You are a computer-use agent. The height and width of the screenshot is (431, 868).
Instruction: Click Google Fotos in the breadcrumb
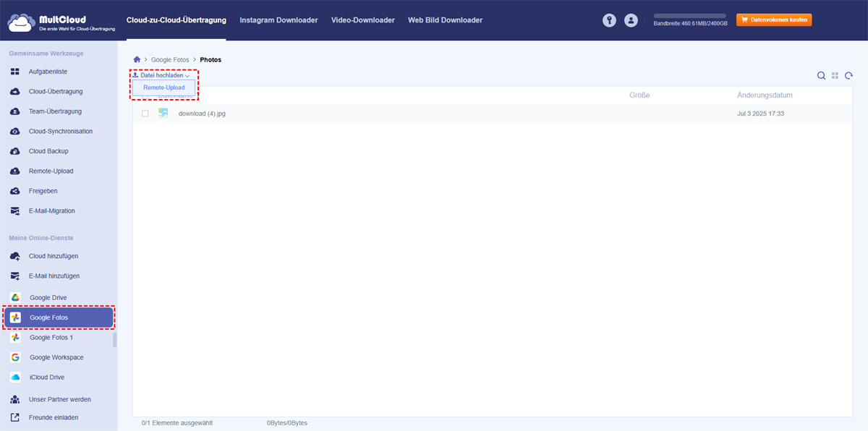tap(170, 59)
